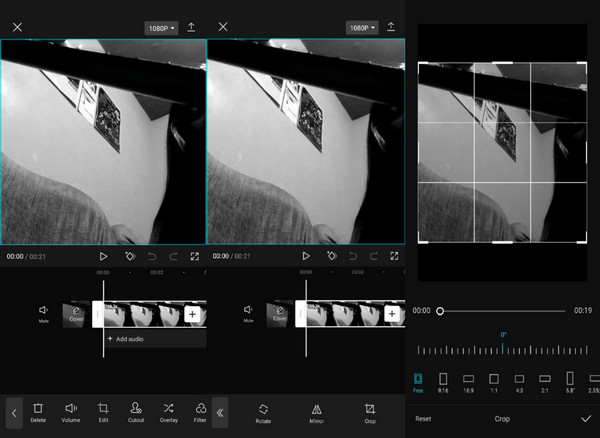Screen dimensions: 600x438
Task: Click the "00:02" ruler mark in left timeline
Action: [157, 273]
